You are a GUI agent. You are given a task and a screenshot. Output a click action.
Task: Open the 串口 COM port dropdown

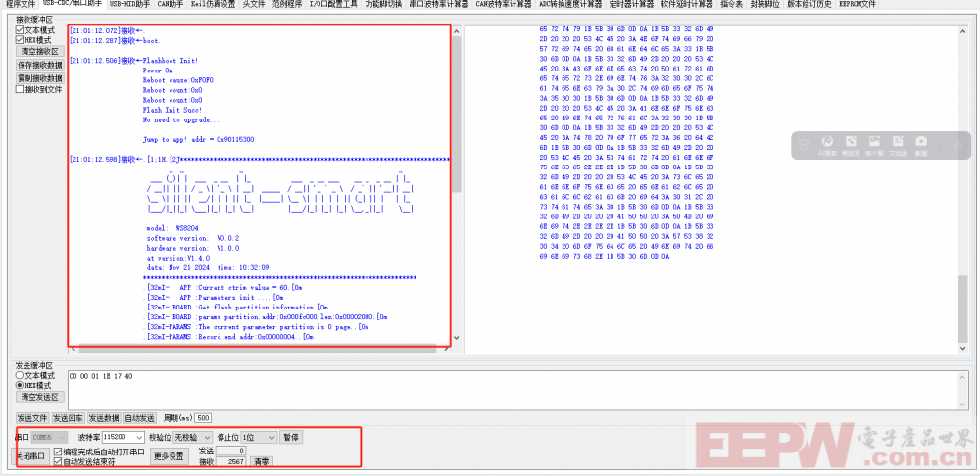pos(50,437)
